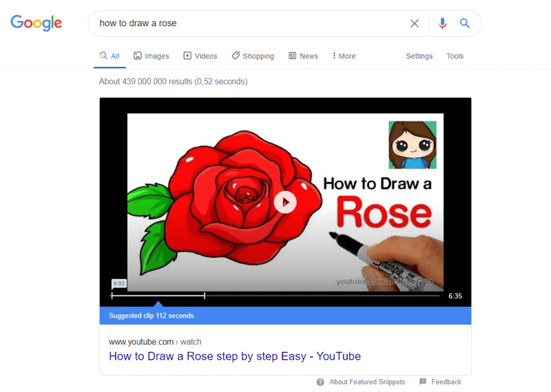This screenshot has height=392, width=551.
Task: Click the About Featured Snippets question icon
Action: (x=320, y=382)
